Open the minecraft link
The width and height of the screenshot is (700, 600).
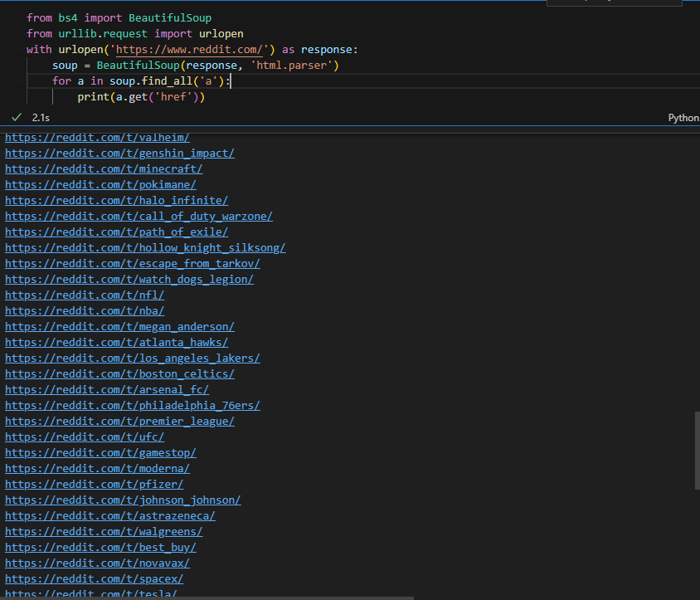(104, 168)
